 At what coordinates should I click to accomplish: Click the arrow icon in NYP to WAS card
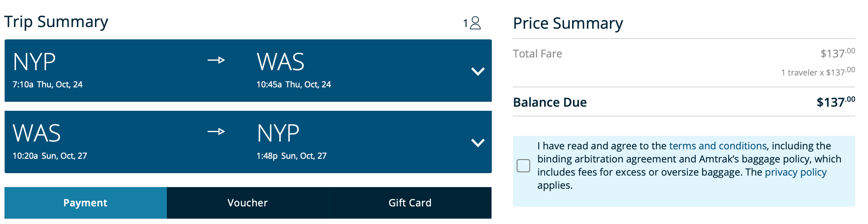[x=216, y=60]
